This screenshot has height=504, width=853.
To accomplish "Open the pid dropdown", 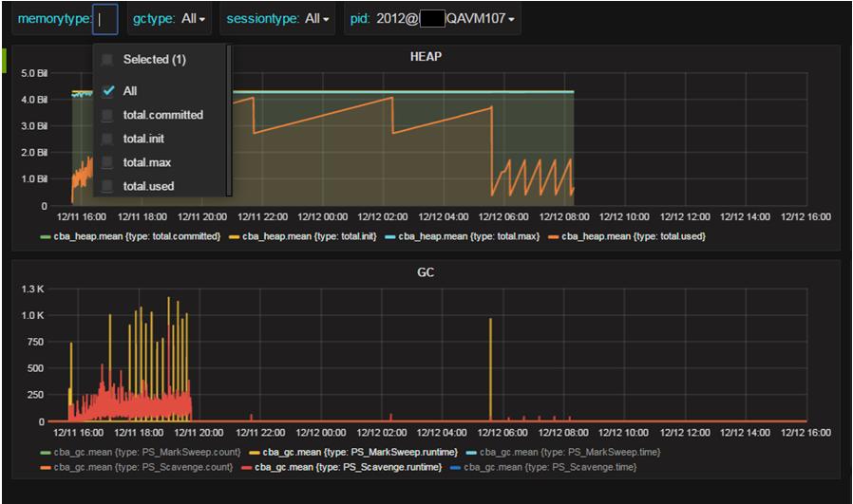I will 432,18.
